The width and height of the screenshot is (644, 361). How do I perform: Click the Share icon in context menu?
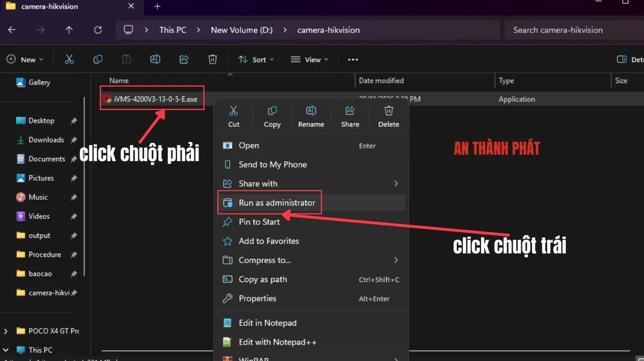click(350, 111)
